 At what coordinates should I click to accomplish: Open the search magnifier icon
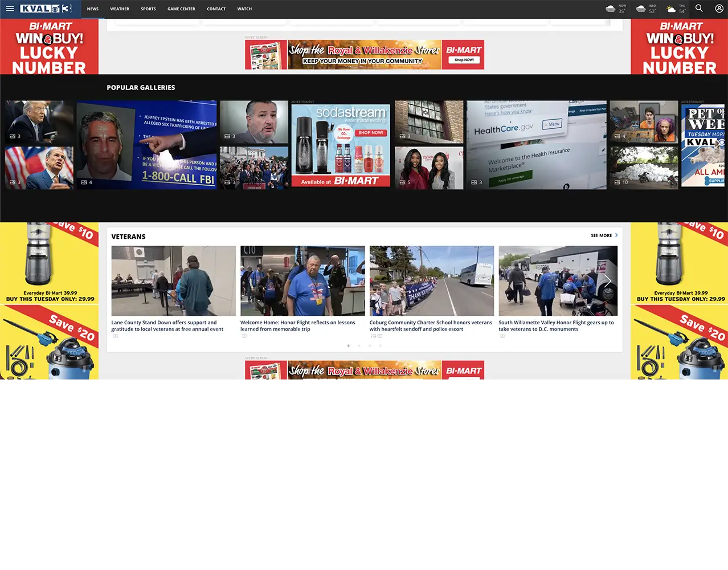699,9
